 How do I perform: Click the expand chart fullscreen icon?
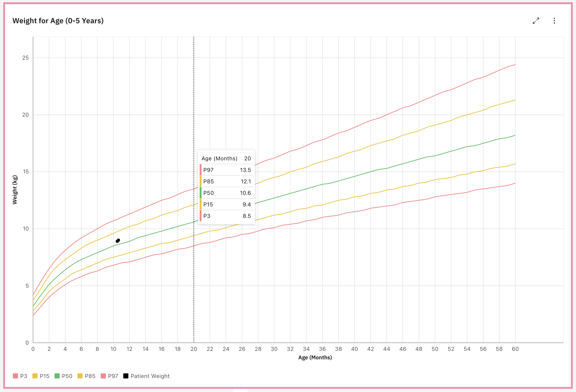tap(536, 21)
